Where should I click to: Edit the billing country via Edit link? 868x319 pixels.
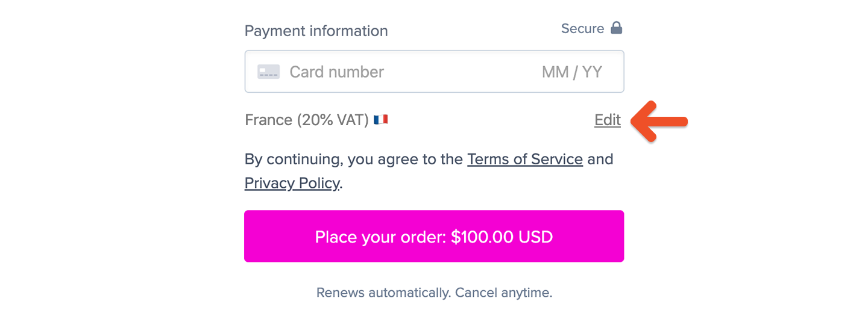click(608, 120)
